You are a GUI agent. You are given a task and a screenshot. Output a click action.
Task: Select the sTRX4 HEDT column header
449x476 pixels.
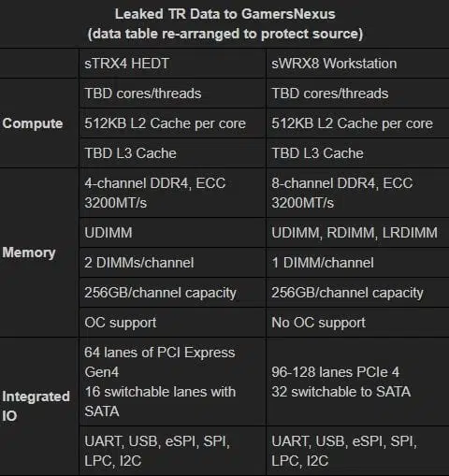click(172, 64)
